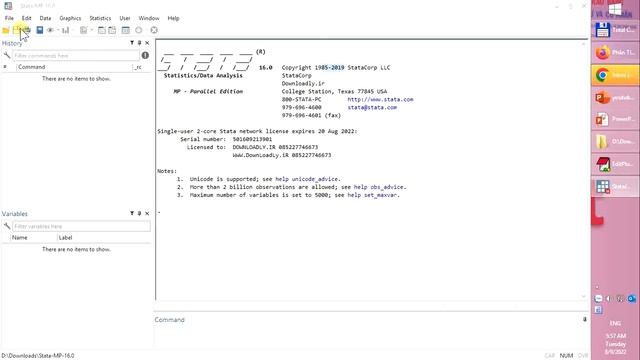This screenshot has height=360, width=640.
Task: Switch to Chrome on the taskbar
Action: pyautogui.click(x=615, y=75)
